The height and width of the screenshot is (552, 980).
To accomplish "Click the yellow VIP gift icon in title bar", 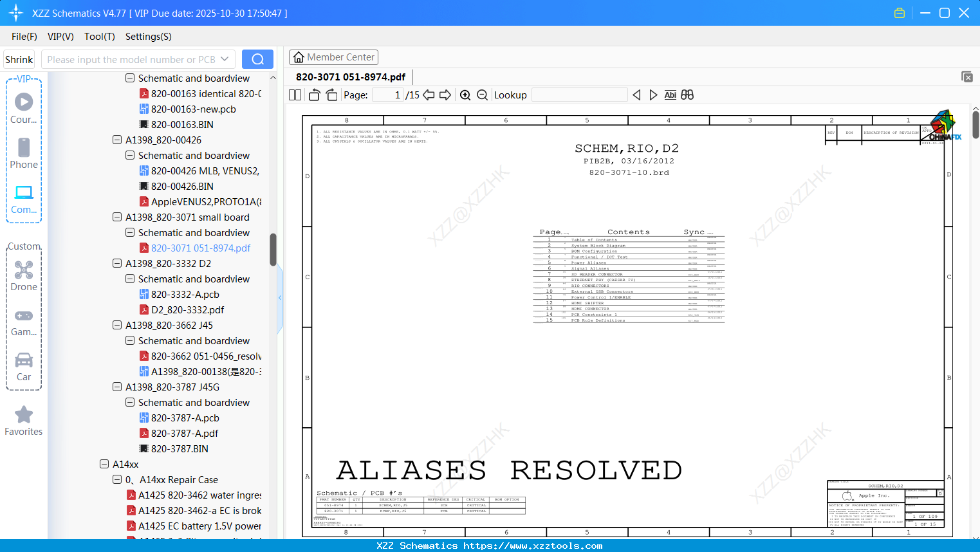I will [x=900, y=13].
